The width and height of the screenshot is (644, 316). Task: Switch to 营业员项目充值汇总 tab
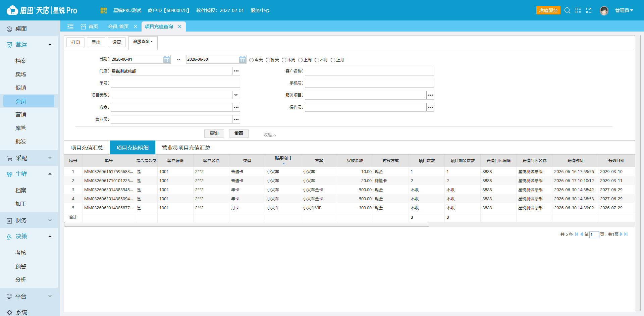(186, 148)
